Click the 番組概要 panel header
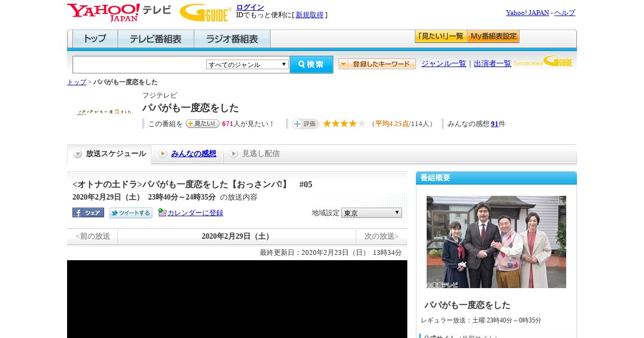Viewport: 644px width, 338px height. (496, 178)
